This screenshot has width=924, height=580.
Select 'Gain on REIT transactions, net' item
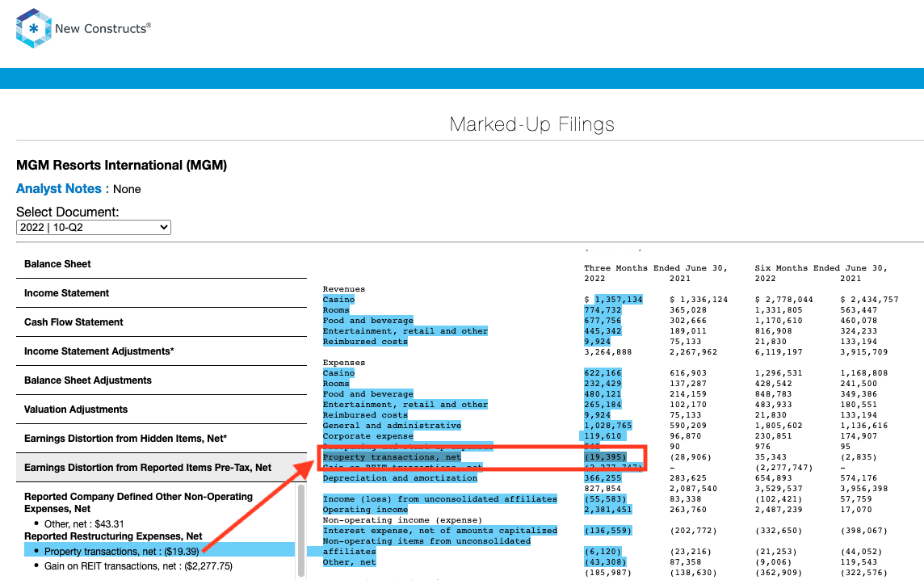(138, 565)
